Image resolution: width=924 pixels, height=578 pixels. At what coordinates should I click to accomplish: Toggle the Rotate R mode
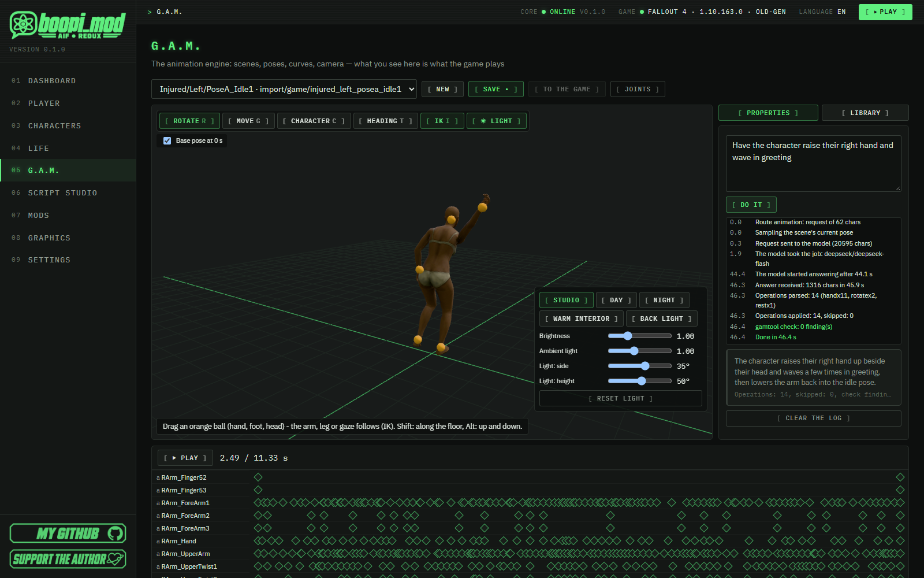189,121
